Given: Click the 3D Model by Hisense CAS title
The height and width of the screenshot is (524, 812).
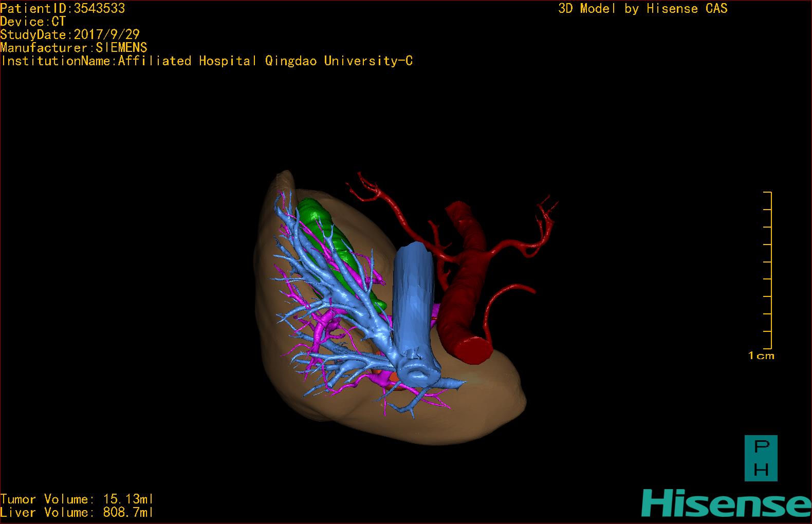Looking at the screenshot, I should point(643,8).
